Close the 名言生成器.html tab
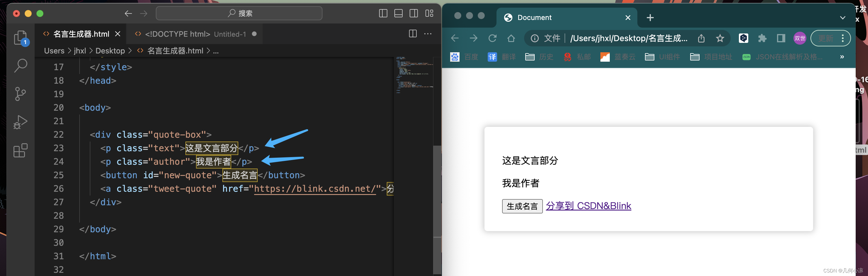This screenshot has width=868, height=276. 118,34
